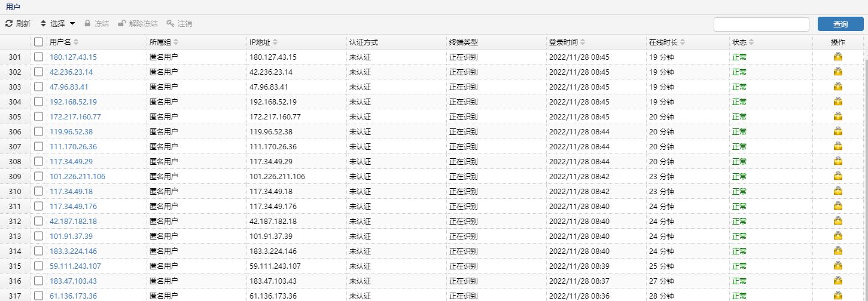The width and height of the screenshot is (868, 301).
Task: Click the lock icon for row 302
Action: pos(838,72)
